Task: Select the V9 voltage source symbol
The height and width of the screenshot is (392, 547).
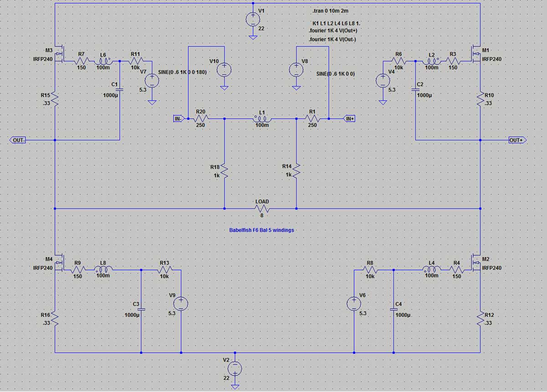Action: pos(181,304)
